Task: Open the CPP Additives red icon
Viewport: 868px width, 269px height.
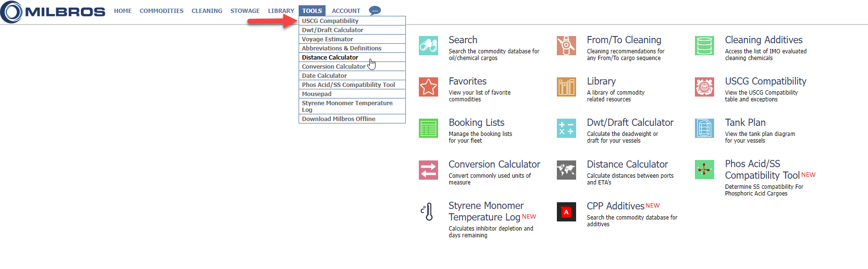Action: pyautogui.click(x=566, y=212)
